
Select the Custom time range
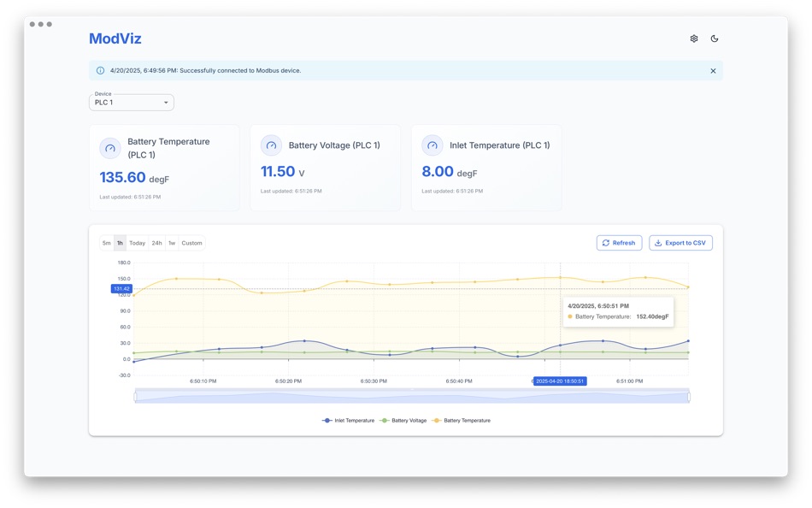(191, 243)
